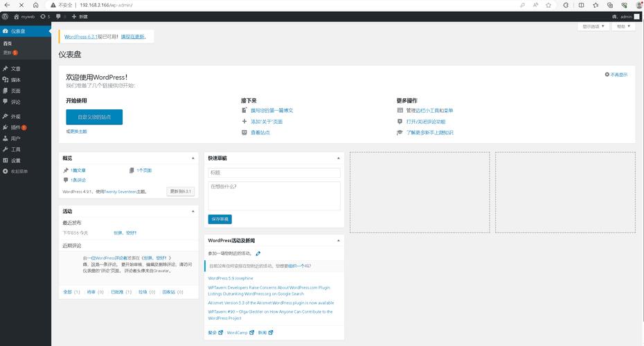Click the Twenty Seventeen theme link
Screen dimensions: 644x346
[x=120, y=192]
